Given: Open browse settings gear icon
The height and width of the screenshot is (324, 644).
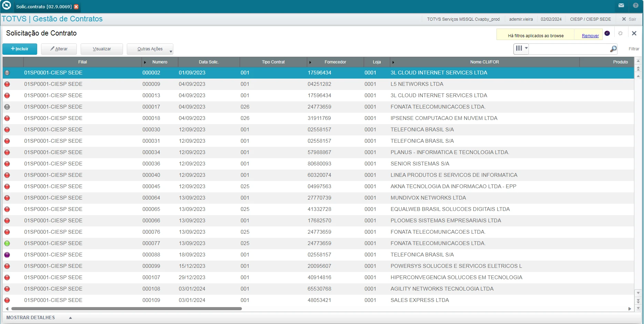Looking at the screenshot, I should click(x=620, y=33).
